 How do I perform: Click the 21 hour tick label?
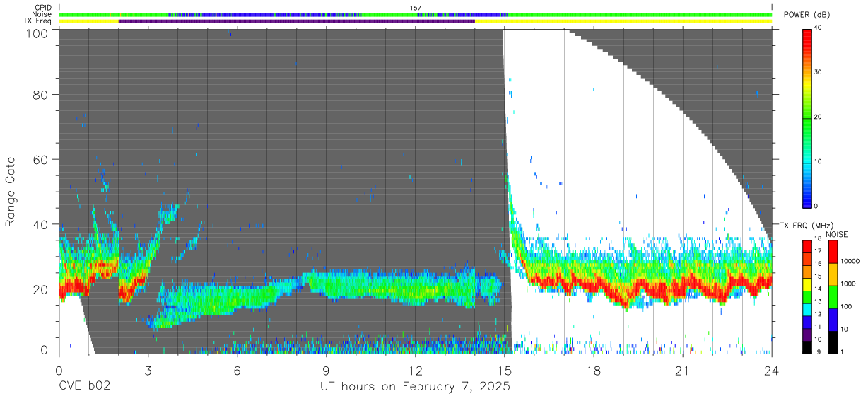click(x=683, y=371)
